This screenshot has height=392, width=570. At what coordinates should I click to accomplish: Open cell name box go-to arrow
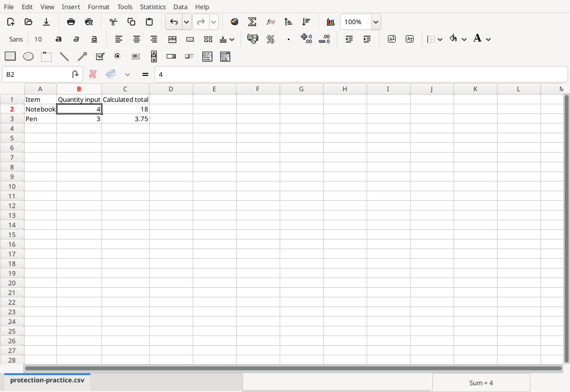75,74
